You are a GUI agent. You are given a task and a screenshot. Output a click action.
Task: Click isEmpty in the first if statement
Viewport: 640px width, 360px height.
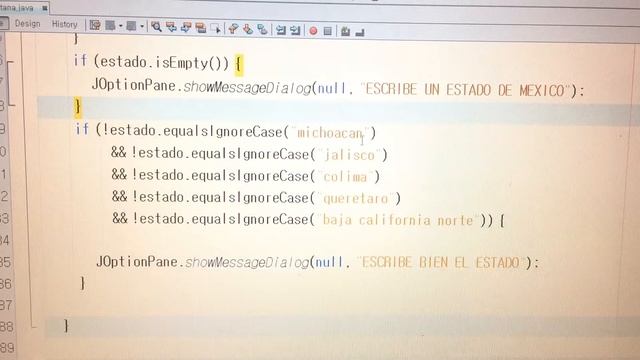[x=182, y=63]
